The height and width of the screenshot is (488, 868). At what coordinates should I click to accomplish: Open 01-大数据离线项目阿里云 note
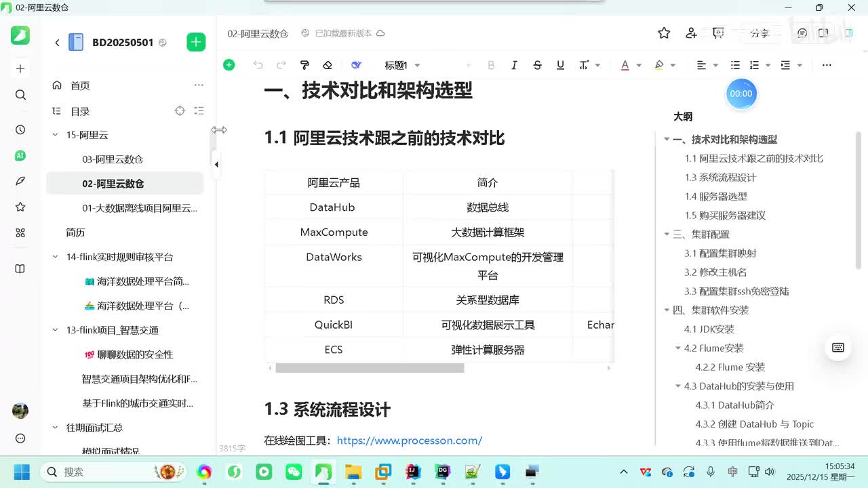point(140,208)
